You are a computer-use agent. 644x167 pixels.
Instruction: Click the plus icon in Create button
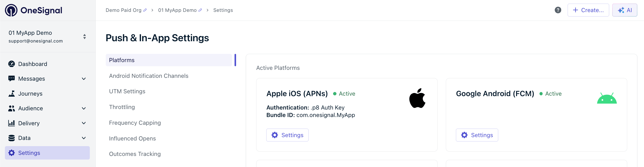[x=575, y=10]
